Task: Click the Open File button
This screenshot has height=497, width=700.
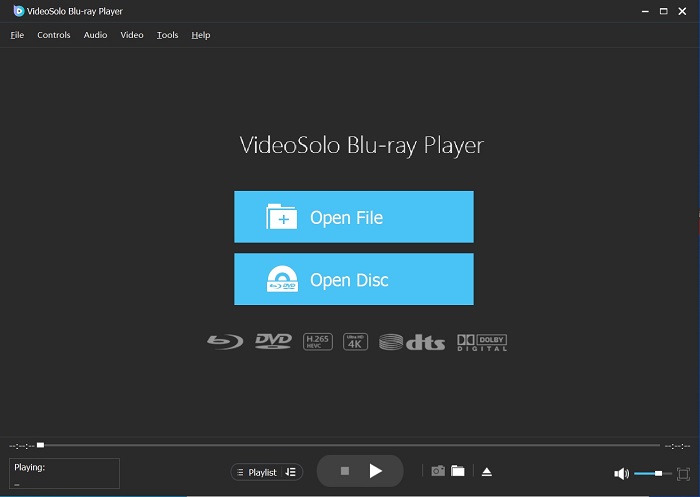Action: pyautogui.click(x=354, y=217)
